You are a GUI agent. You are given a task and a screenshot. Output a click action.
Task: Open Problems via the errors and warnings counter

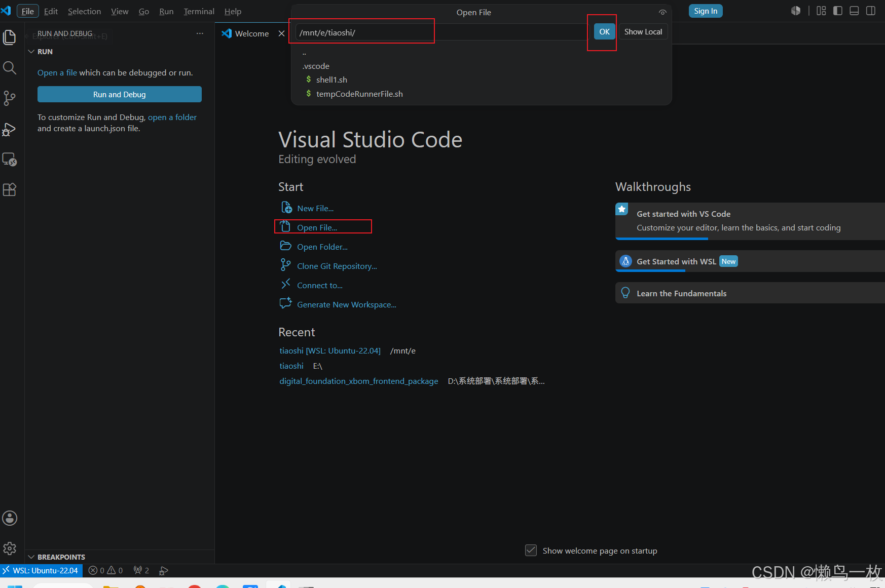coord(105,570)
